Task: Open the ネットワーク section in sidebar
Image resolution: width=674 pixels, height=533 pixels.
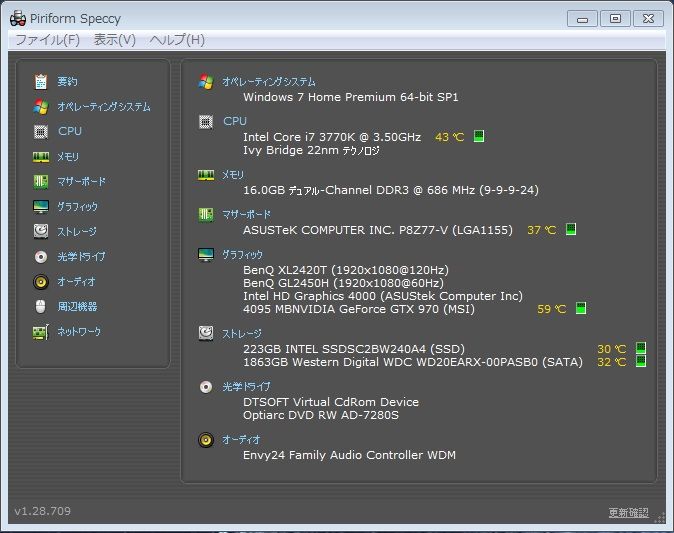Action: tap(79, 331)
